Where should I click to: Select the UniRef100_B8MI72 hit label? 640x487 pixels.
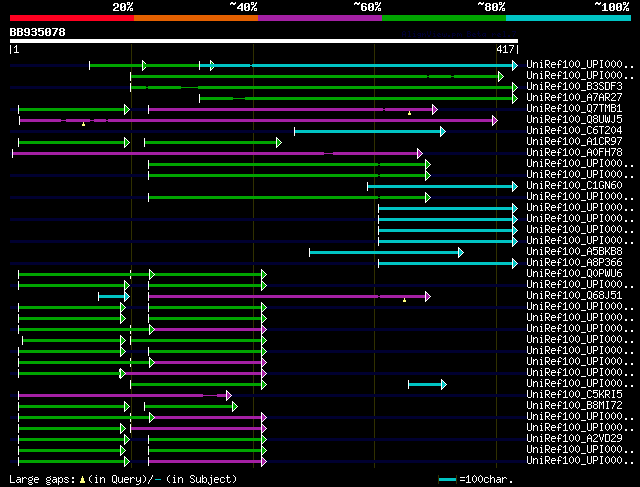pyautogui.click(x=574, y=406)
